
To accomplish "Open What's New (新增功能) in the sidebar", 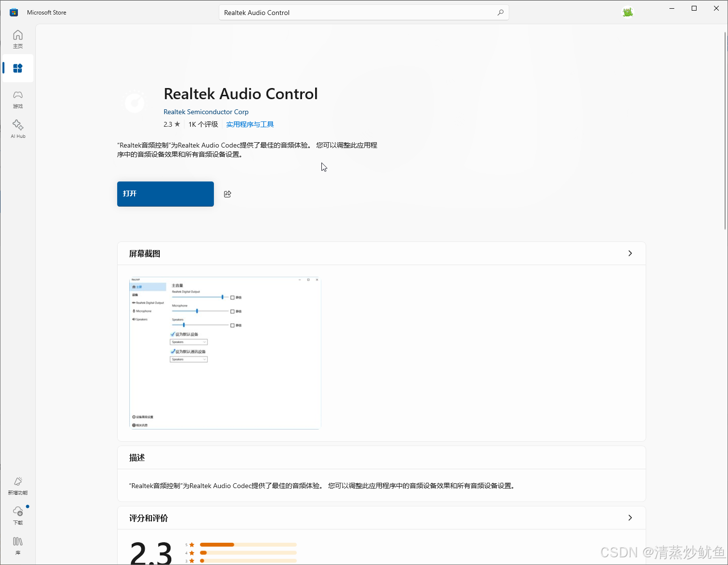I will 18,485.
